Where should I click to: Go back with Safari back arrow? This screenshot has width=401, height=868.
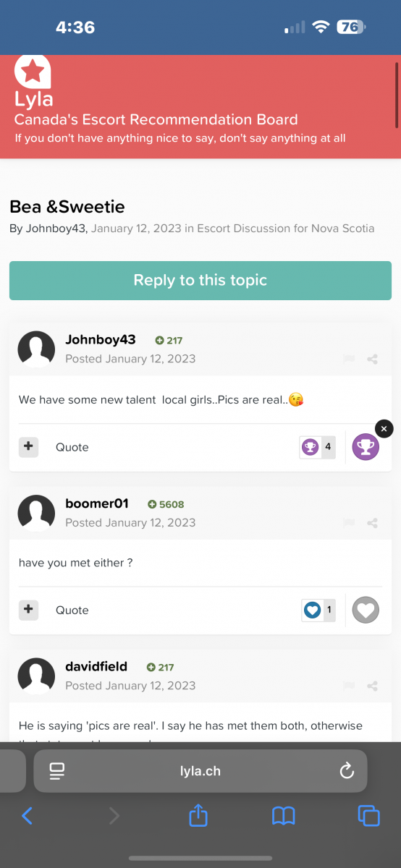point(28,816)
